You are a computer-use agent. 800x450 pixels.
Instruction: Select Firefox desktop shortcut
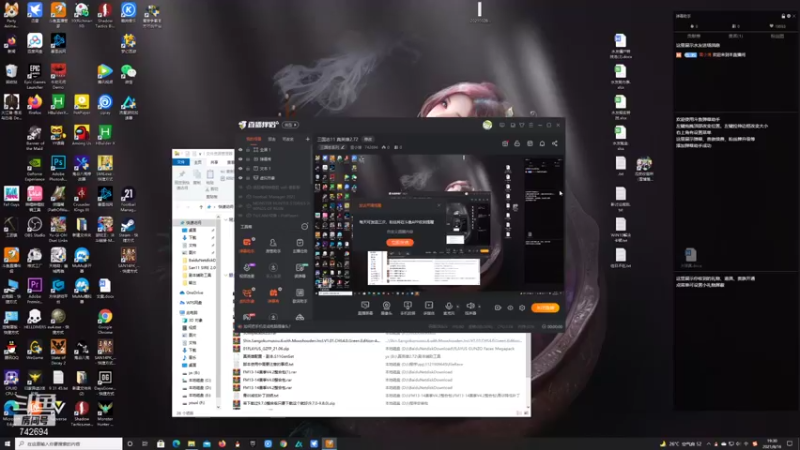(x=35, y=105)
